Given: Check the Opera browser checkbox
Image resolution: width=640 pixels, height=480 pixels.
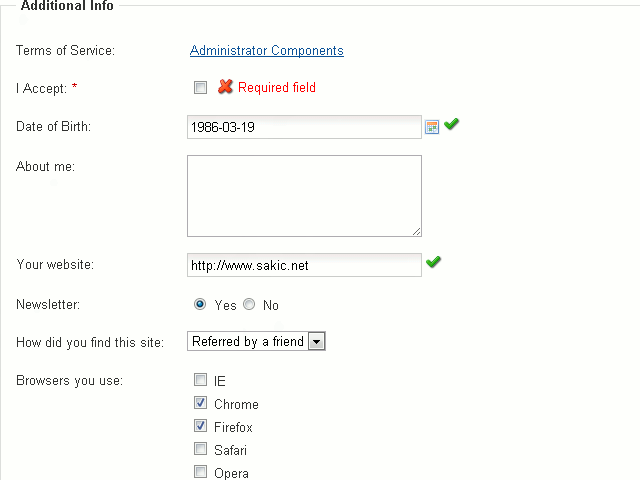Looking at the screenshot, I should [200, 471].
